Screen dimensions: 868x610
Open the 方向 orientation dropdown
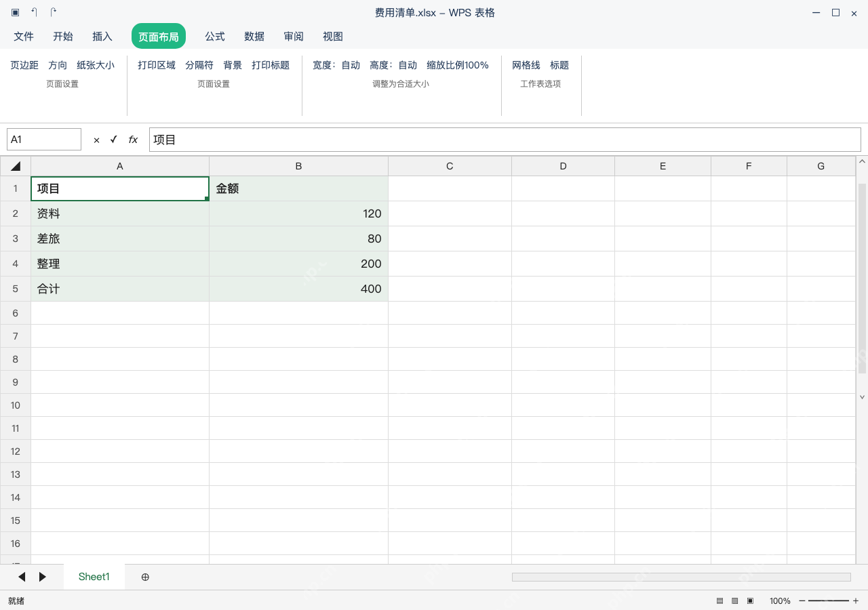point(58,65)
